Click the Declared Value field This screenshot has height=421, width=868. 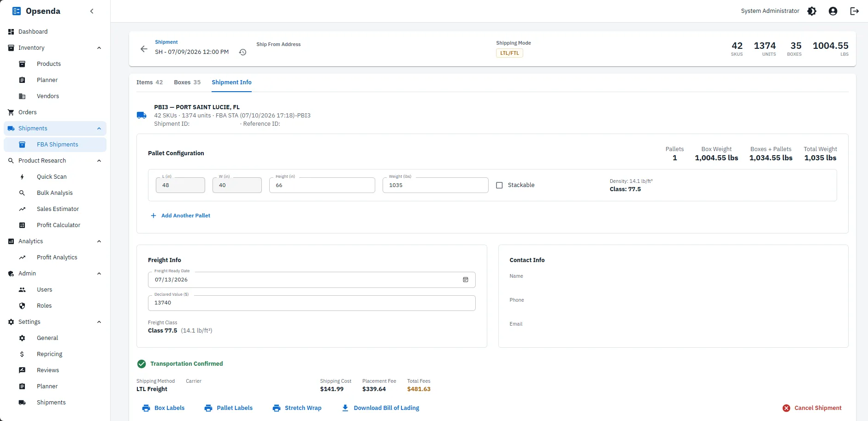click(312, 303)
